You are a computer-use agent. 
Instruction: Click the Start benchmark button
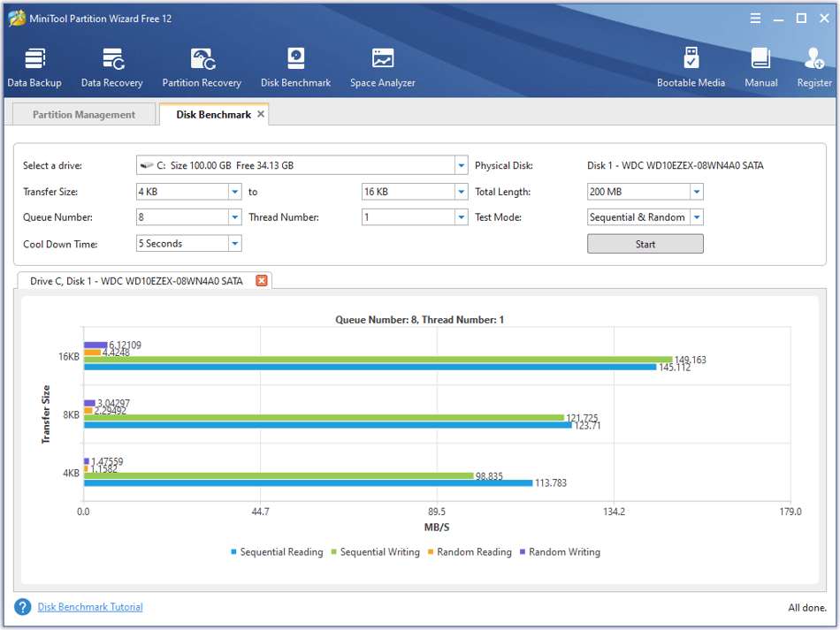coord(645,244)
